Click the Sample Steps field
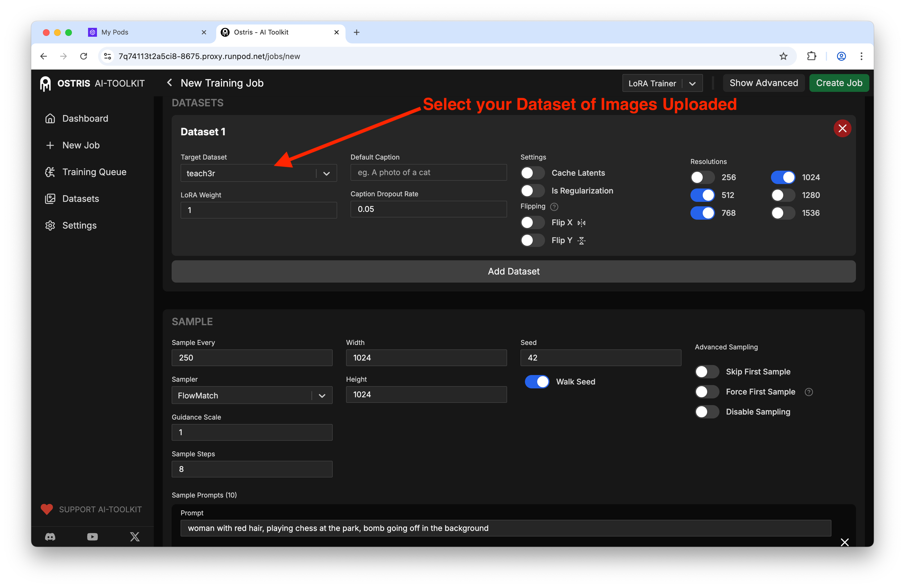The width and height of the screenshot is (905, 588). tap(252, 469)
